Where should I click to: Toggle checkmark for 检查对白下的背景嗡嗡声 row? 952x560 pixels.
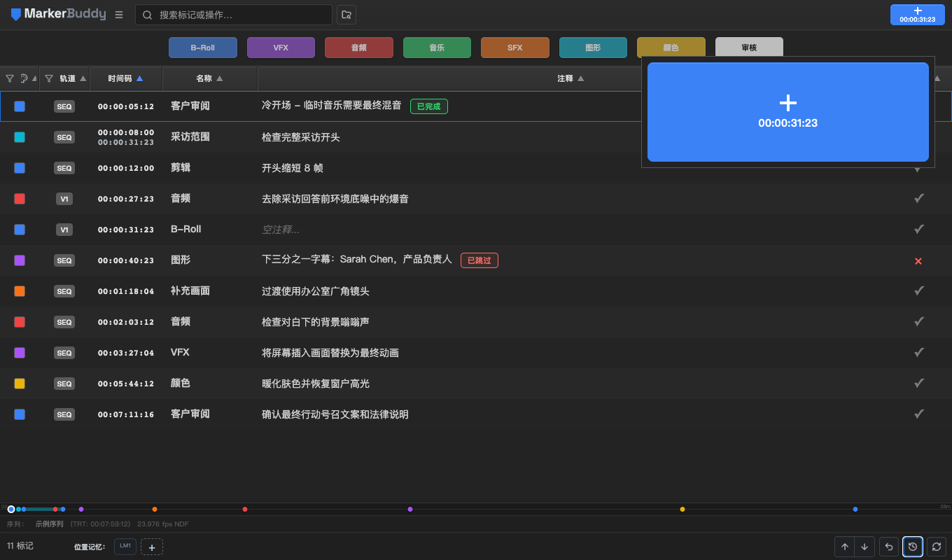tap(919, 322)
